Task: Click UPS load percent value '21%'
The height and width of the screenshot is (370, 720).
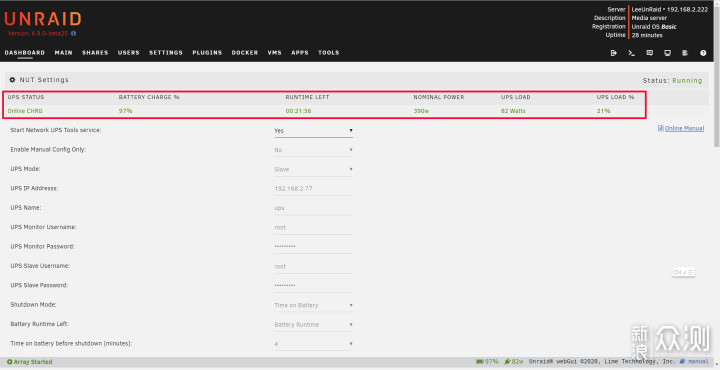Action: (x=603, y=111)
